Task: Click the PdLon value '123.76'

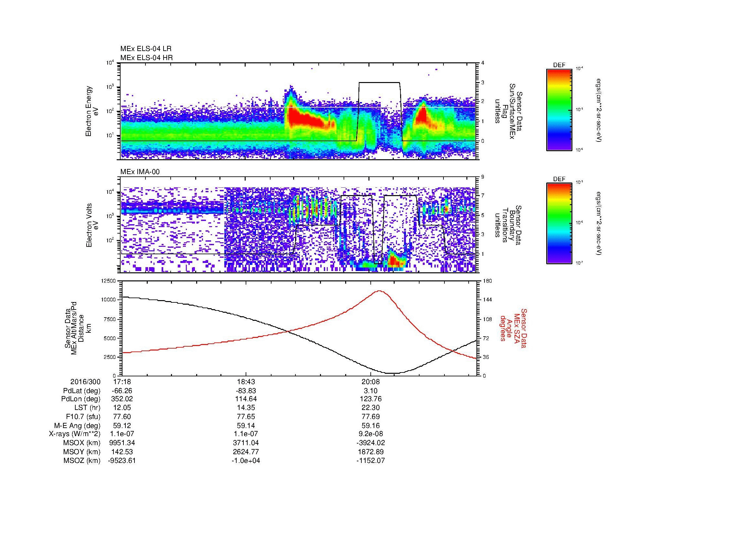Action: (370, 399)
